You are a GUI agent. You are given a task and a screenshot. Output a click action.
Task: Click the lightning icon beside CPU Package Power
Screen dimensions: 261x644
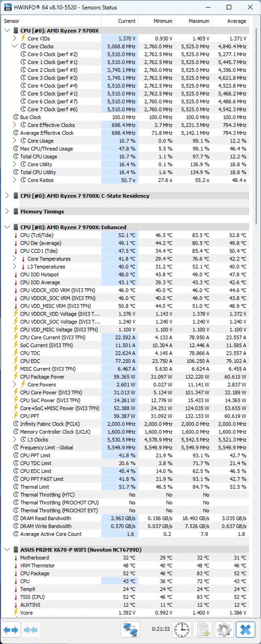point(16,377)
